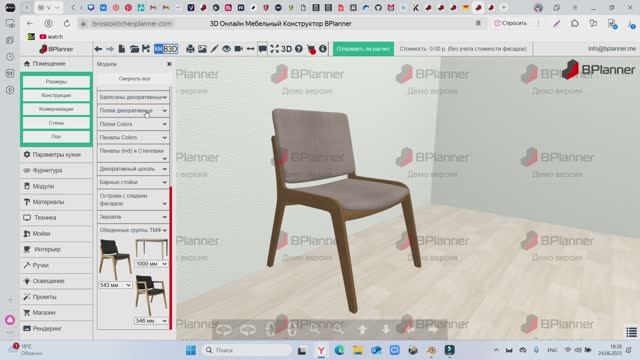
Task: Open the shopping cart icon in toolbar
Action: coord(311,49)
